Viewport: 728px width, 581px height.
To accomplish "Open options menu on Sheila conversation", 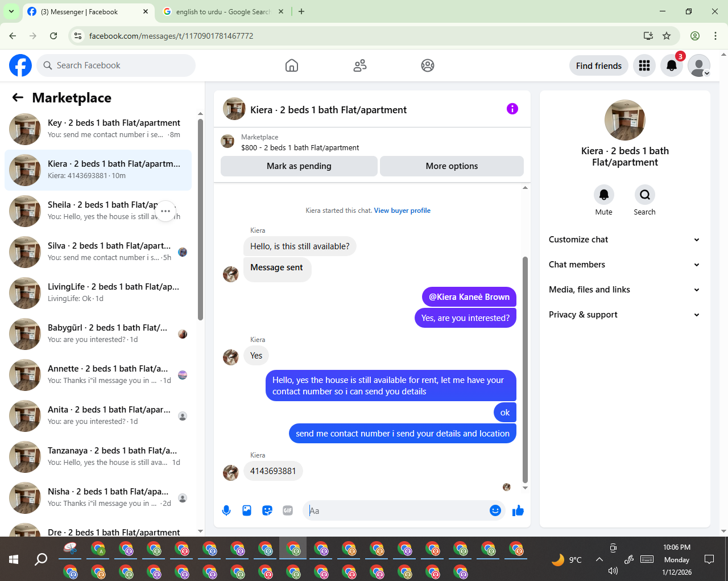I will tap(166, 211).
